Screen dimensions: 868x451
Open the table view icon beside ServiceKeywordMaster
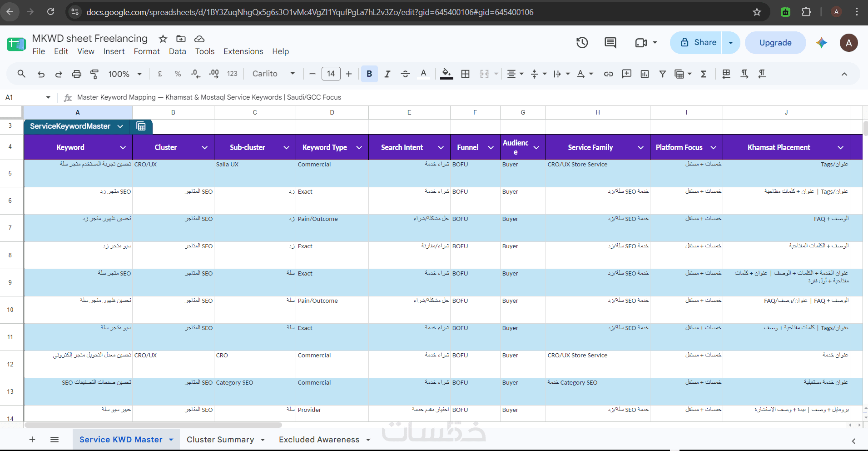click(x=141, y=126)
